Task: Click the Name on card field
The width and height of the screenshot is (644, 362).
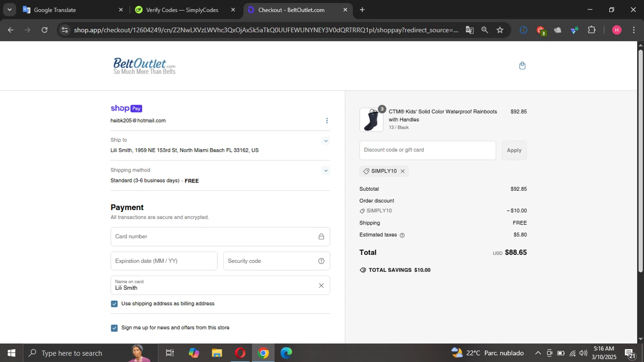Action: (220, 286)
